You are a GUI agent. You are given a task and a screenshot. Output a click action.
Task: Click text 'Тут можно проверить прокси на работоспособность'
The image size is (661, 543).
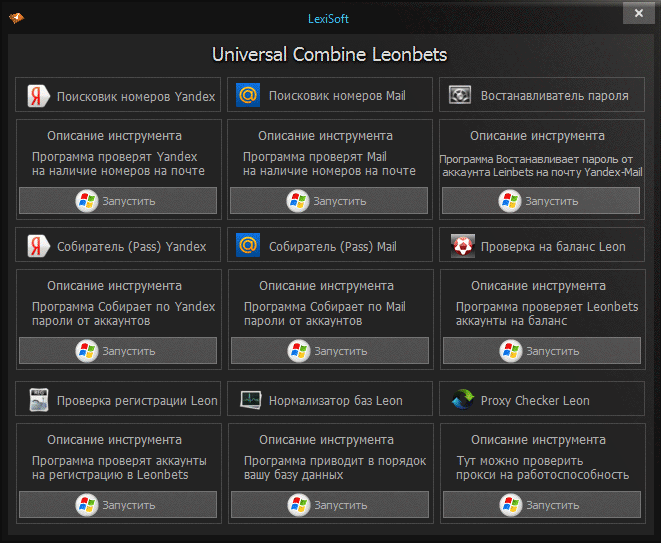click(543, 468)
